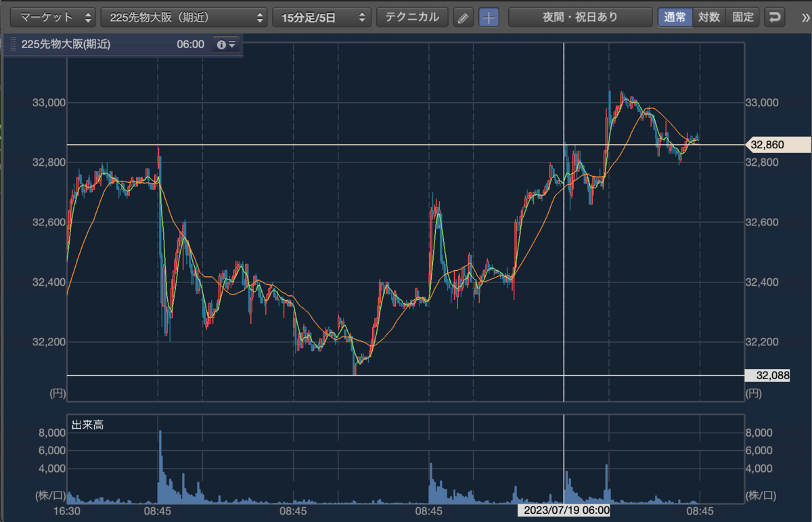Grab the legend panel drag handle
Viewport: 812px width, 522px height.
coord(12,45)
